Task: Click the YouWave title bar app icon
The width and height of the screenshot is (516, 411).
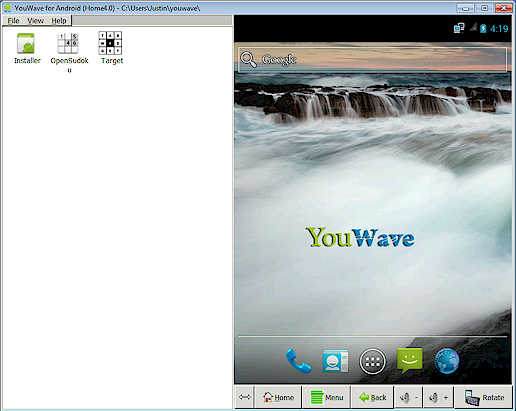Action: click(7, 7)
